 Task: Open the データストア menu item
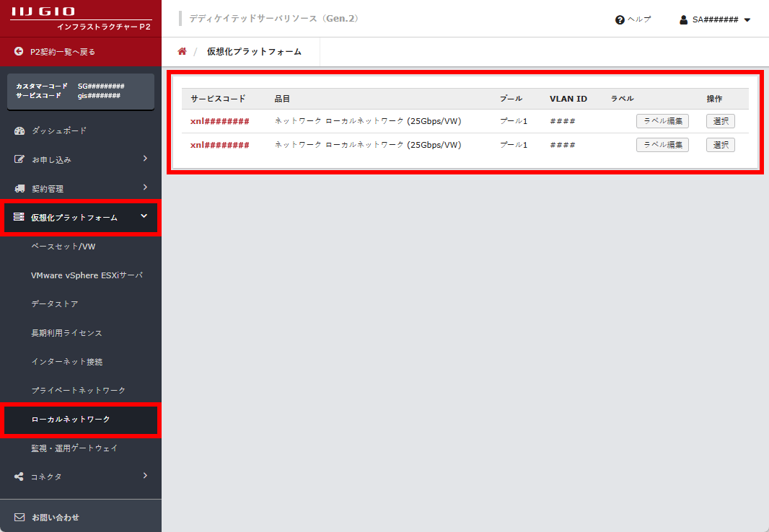tap(55, 304)
